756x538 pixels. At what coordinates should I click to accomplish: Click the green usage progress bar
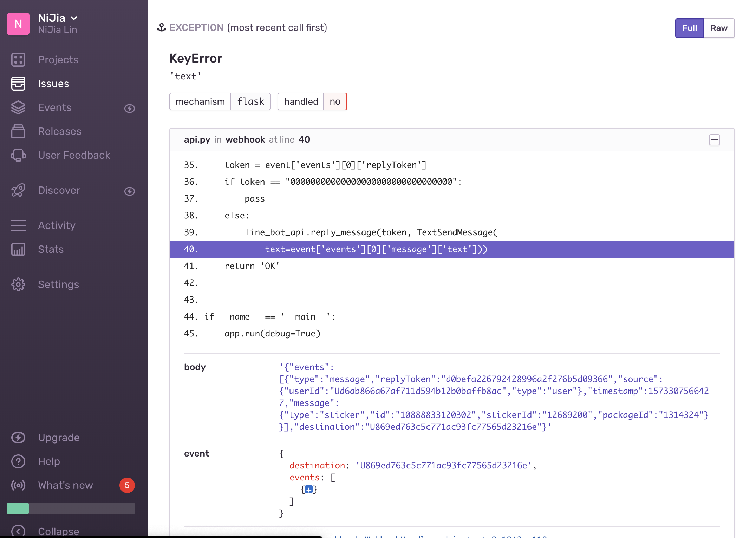(18, 508)
